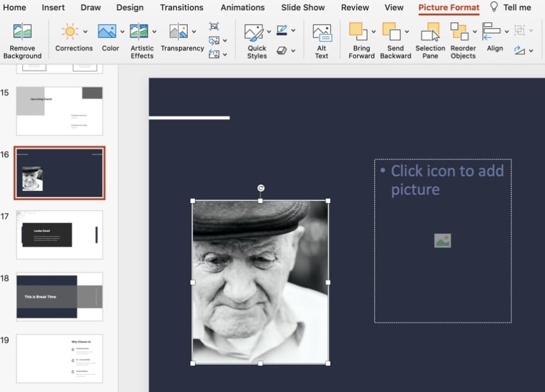
Task: Select the 'This is Break Time' slide thumbnail
Action: click(x=59, y=297)
